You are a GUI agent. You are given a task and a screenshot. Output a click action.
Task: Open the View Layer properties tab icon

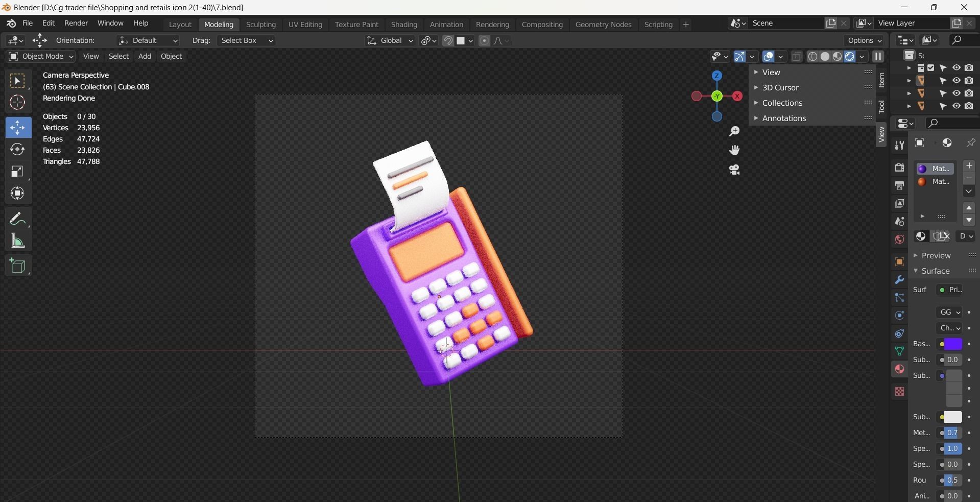pos(899,203)
